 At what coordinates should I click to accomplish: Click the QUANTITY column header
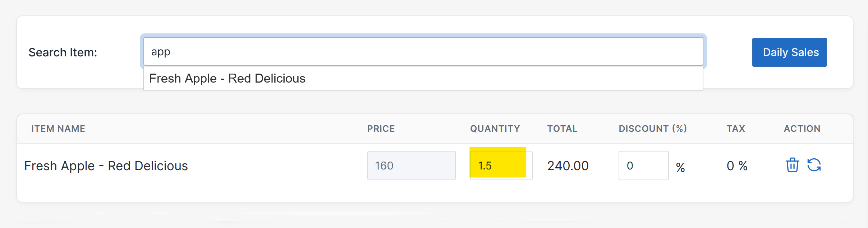(495, 129)
